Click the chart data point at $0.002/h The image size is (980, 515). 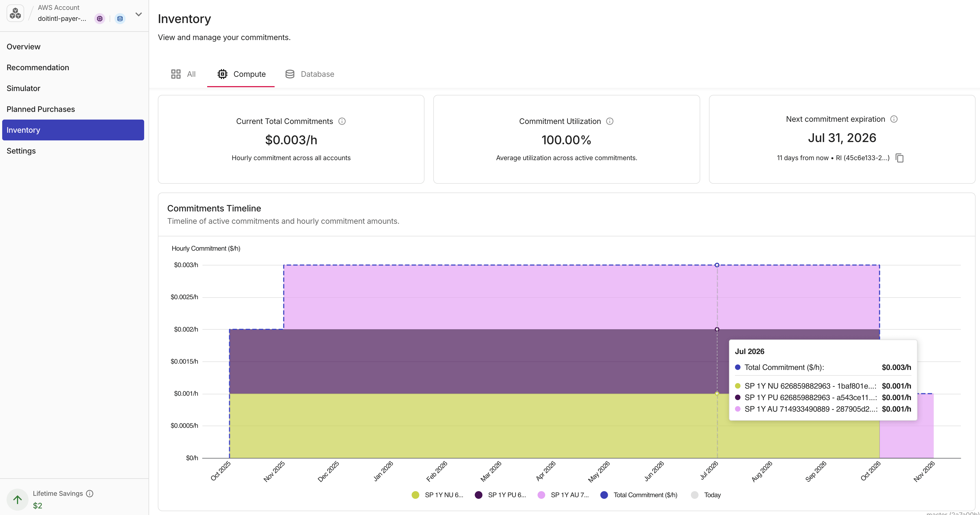tap(717, 329)
